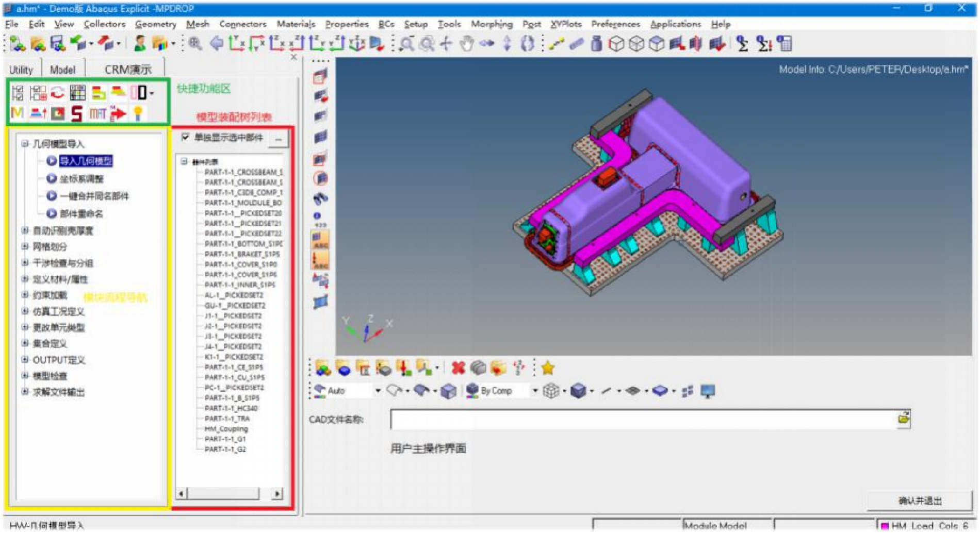Expand the 定义材料/属性 tree node
Viewport: 980px width, 533px height.
25,279
